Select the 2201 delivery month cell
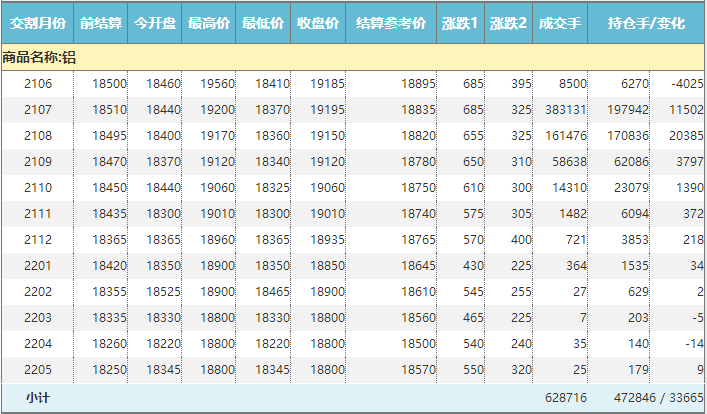 (x=38, y=266)
